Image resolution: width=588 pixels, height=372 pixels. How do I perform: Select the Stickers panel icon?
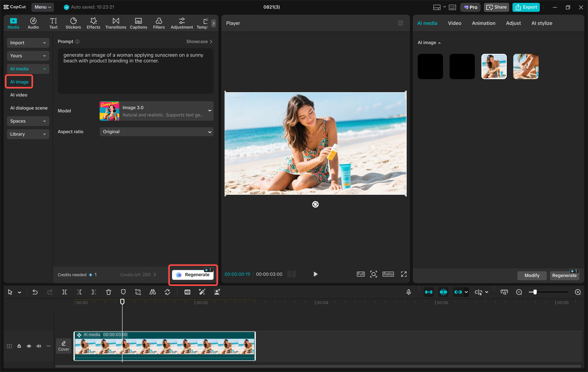73,23
